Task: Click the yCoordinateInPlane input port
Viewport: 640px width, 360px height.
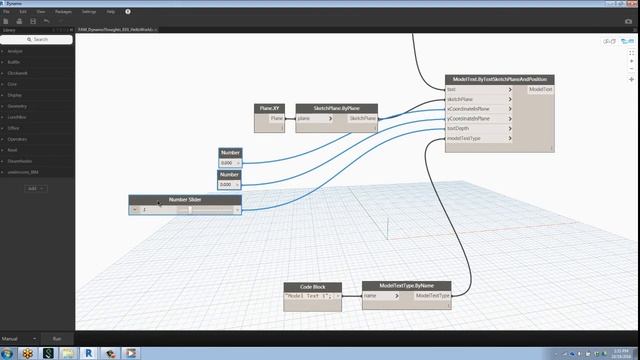Action: pyautogui.click(x=479, y=119)
